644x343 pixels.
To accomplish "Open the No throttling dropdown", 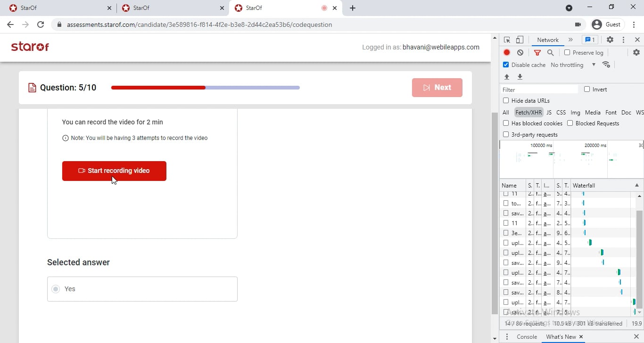I will [573, 65].
